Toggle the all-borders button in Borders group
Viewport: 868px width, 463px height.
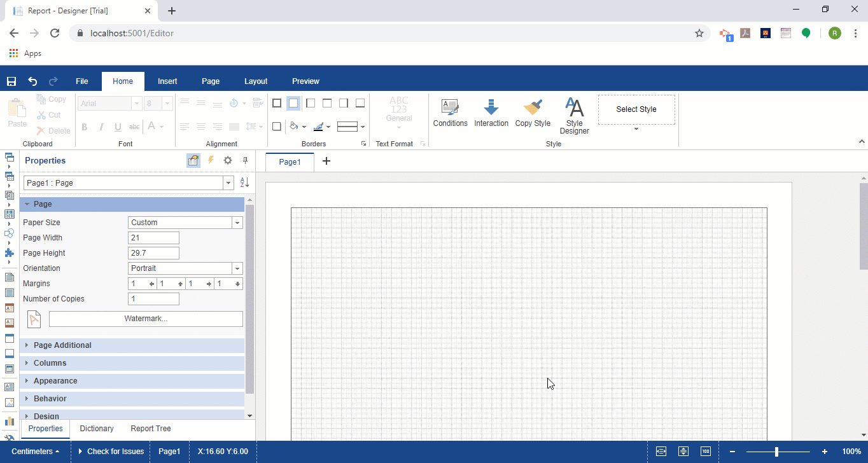pyautogui.click(x=277, y=103)
